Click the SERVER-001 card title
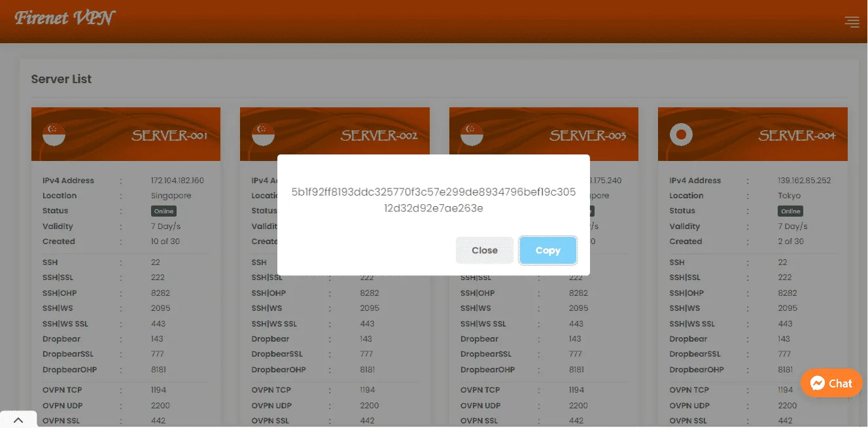The height and width of the screenshot is (428, 868). click(169, 135)
